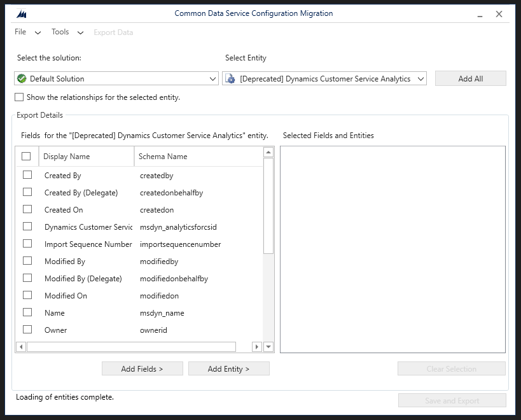Click the Add Entity > button

(x=228, y=368)
